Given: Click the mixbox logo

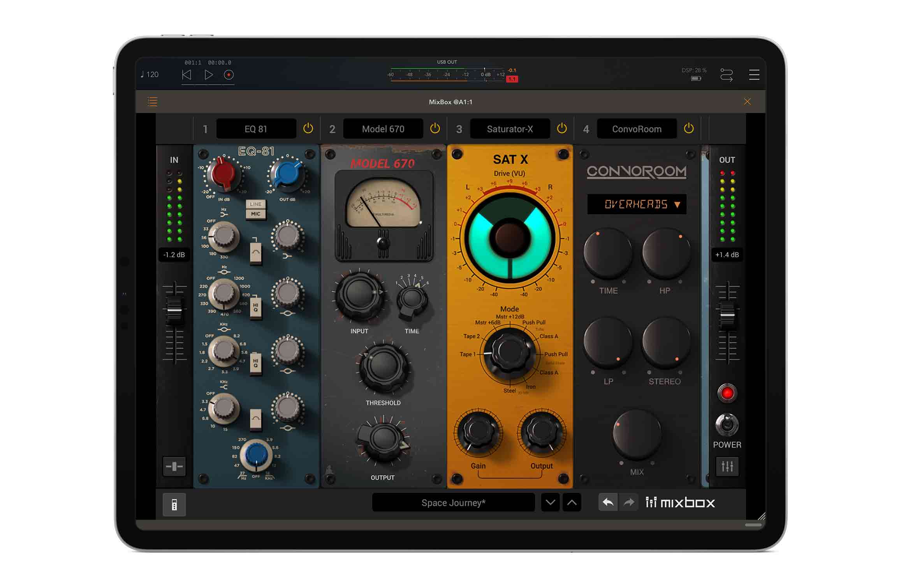Looking at the screenshot, I should [x=680, y=503].
